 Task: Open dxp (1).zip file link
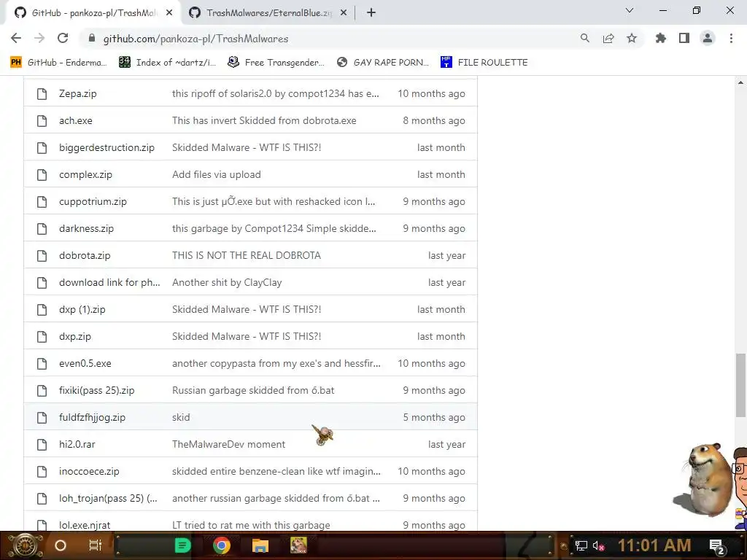(82, 309)
